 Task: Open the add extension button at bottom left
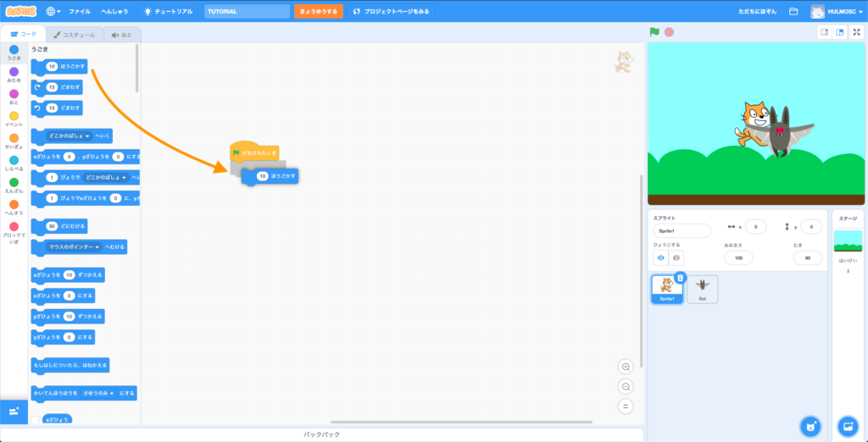[14, 411]
